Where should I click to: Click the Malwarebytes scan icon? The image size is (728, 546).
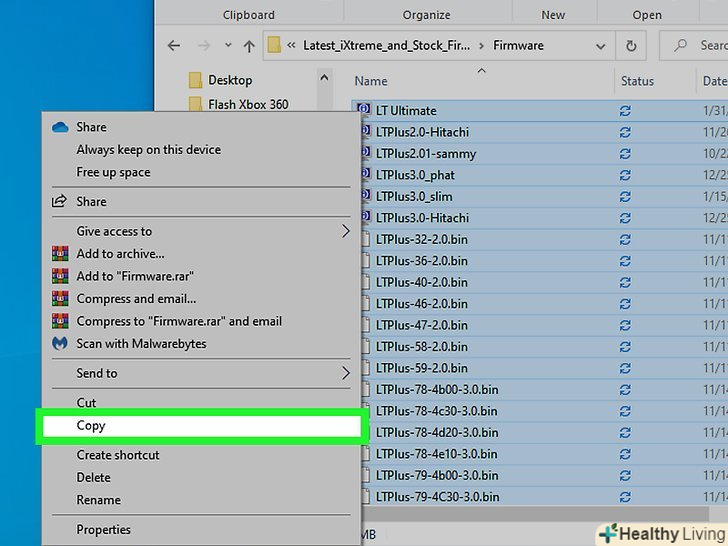tap(59, 344)
